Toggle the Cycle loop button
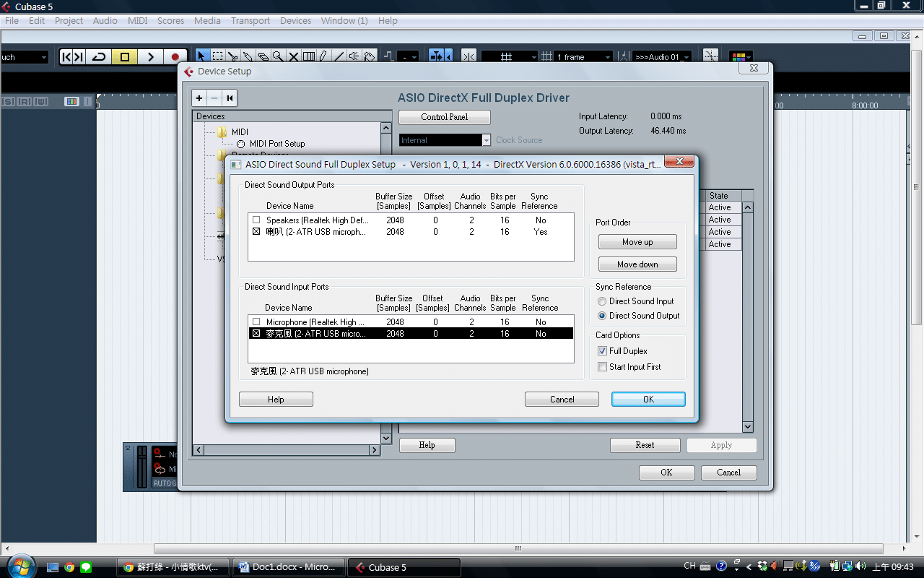The image size is (924, 578). [x=98, y=57]
